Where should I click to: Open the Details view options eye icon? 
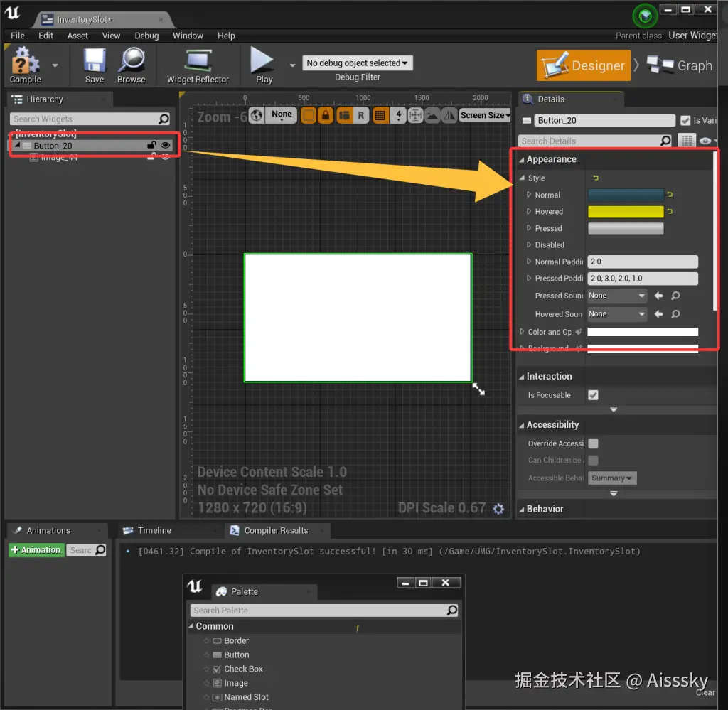coord(705,141)
